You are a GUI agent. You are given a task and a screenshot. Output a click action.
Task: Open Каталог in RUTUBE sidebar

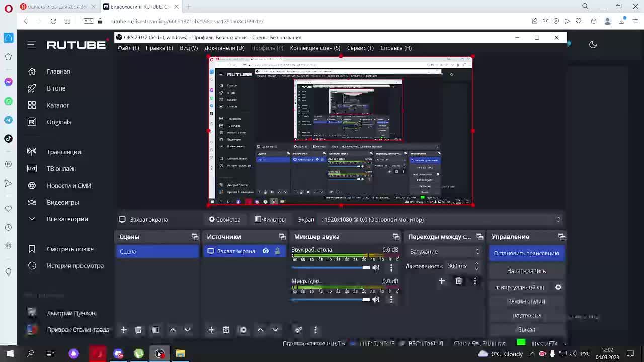tap(58, 105)
